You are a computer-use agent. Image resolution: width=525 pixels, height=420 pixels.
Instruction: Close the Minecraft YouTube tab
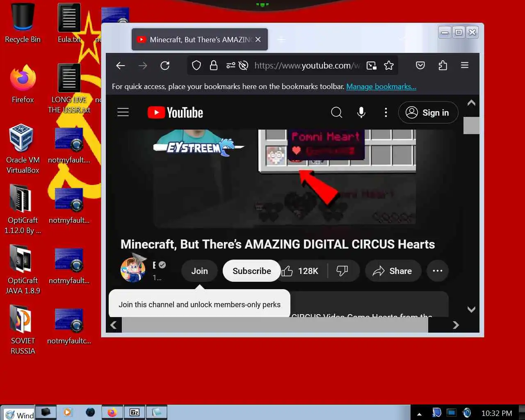point(258,39)
